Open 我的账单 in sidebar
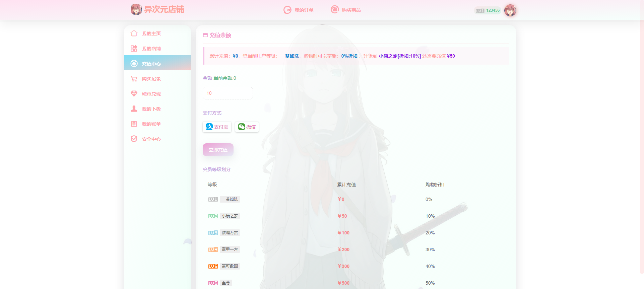This screenshot has width=644, height=289. coord(157,124)
